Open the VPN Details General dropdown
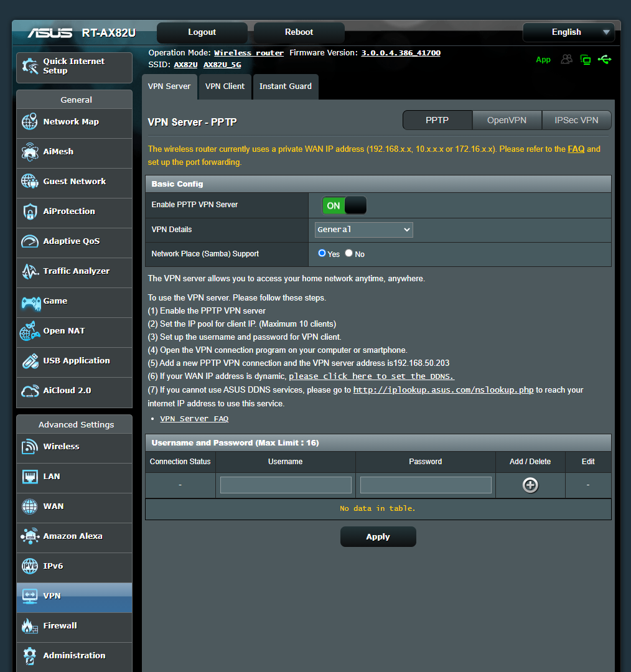This screenshot has height=672, width=631. [363, 230]
